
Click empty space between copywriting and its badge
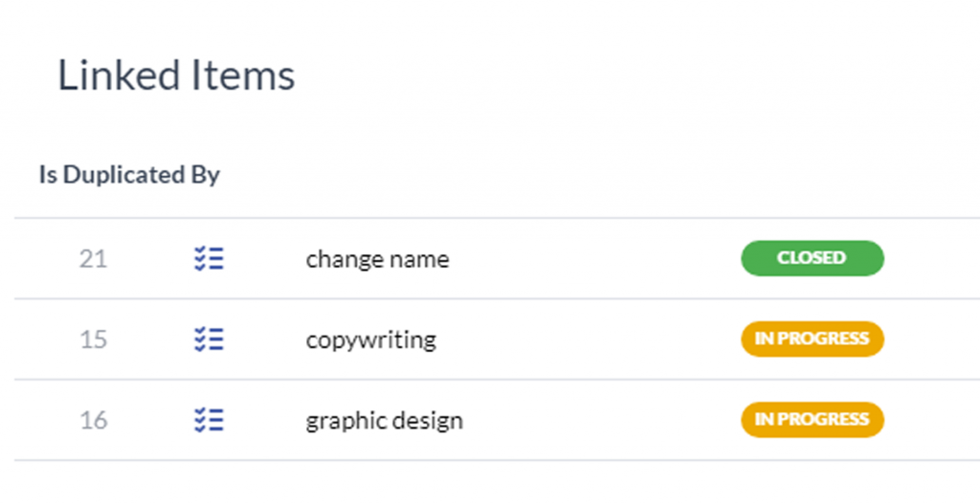[x=589, y=340]
